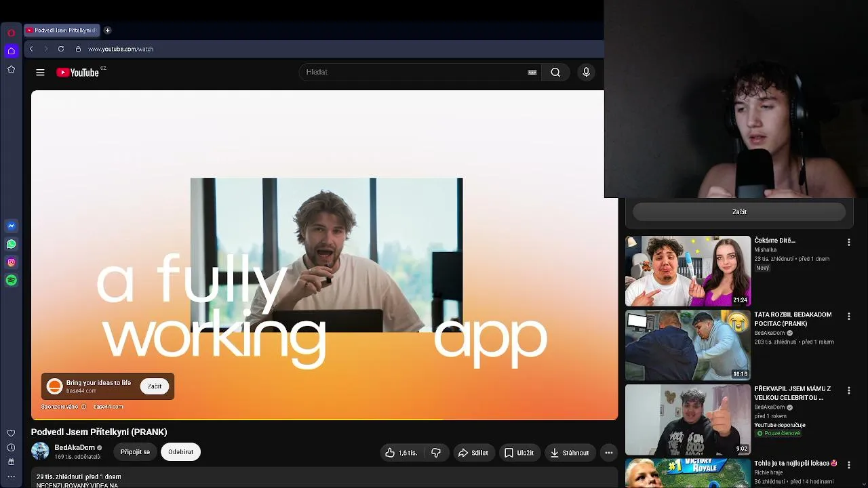Open options for Tohle je ta nejlepší lokace
This screenshot has width=868, height=488.
click(848, 465)
